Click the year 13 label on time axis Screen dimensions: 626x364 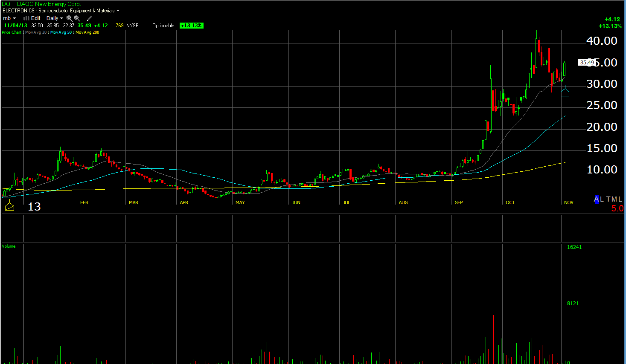(34, 207)
